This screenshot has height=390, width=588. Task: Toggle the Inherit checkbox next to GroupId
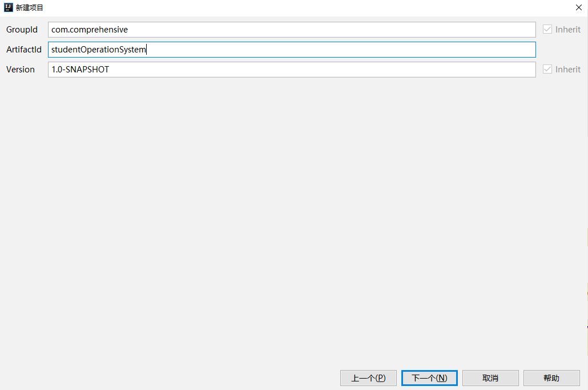[547, 29]
